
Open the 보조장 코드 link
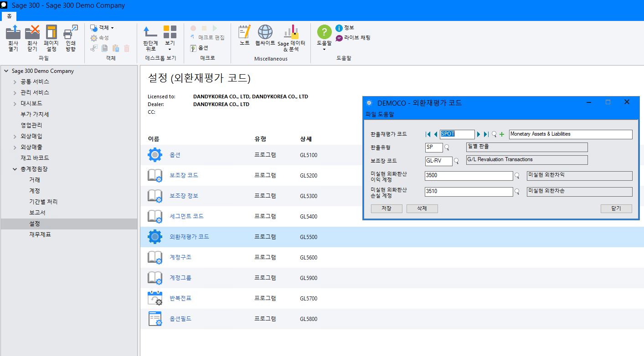(184, 175)
